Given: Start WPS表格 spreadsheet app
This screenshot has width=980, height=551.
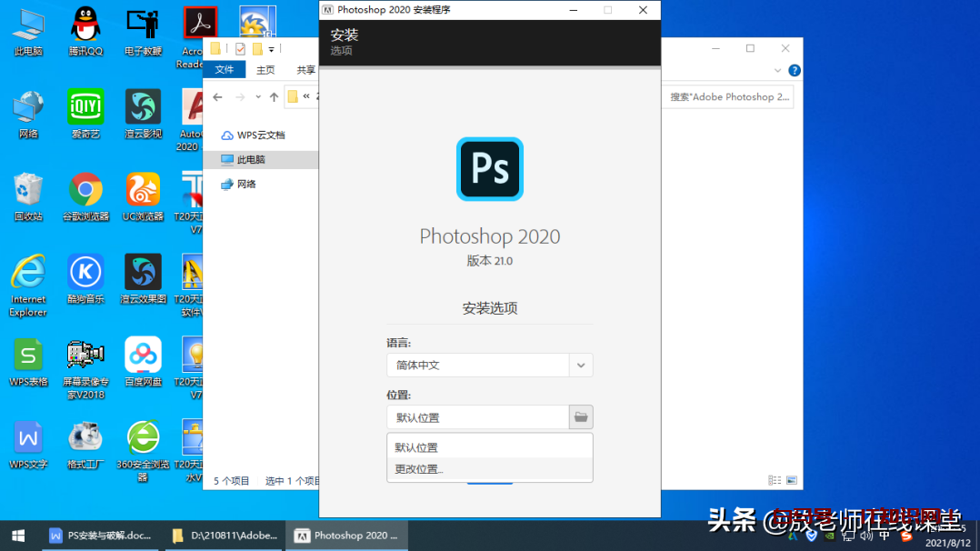Looking at the screenshot, I should (28, 355).
